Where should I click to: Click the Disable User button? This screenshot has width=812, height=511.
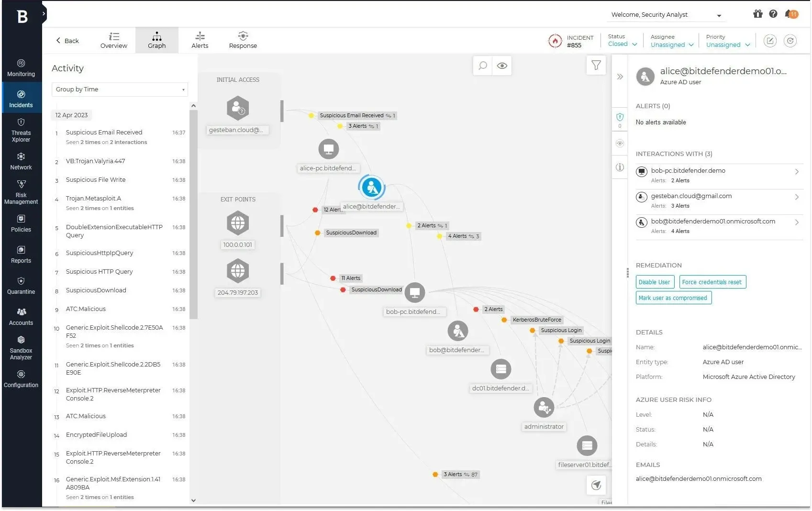[655, 282]
